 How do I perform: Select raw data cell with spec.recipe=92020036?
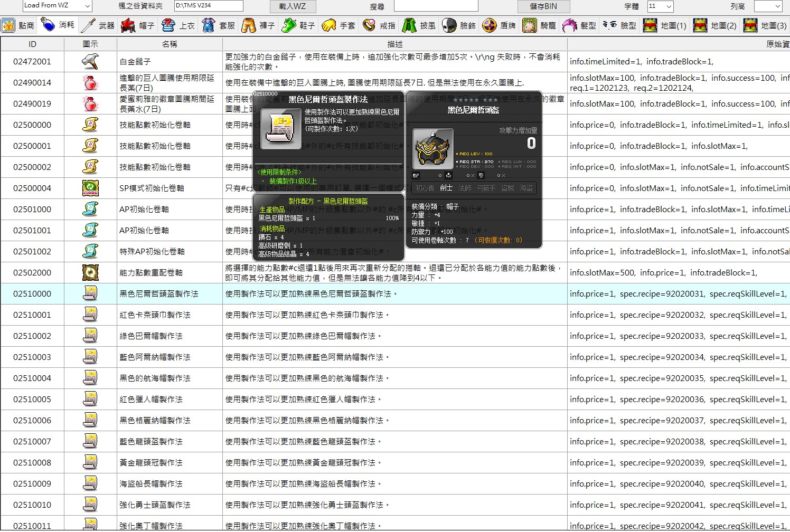679,400
